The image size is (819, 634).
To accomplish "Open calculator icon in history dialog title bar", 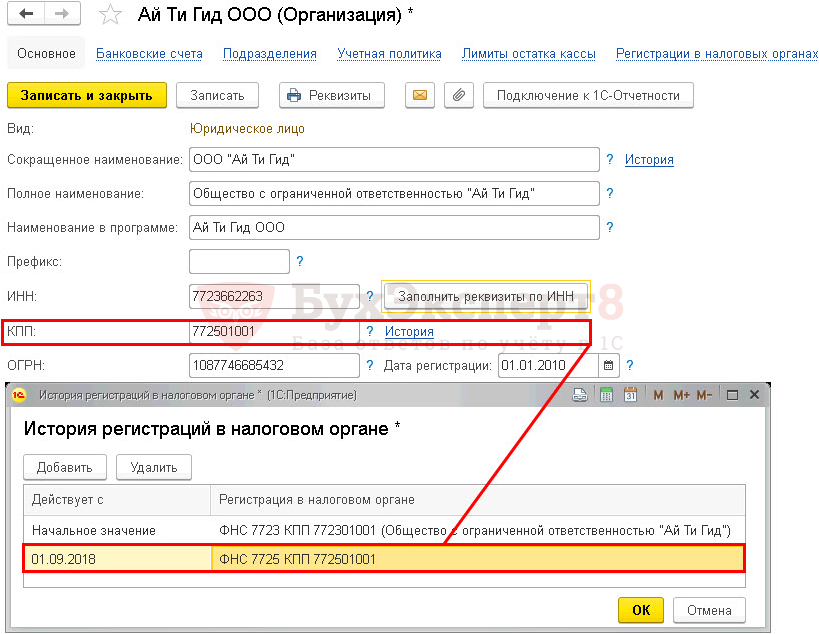I will (606, 395).
